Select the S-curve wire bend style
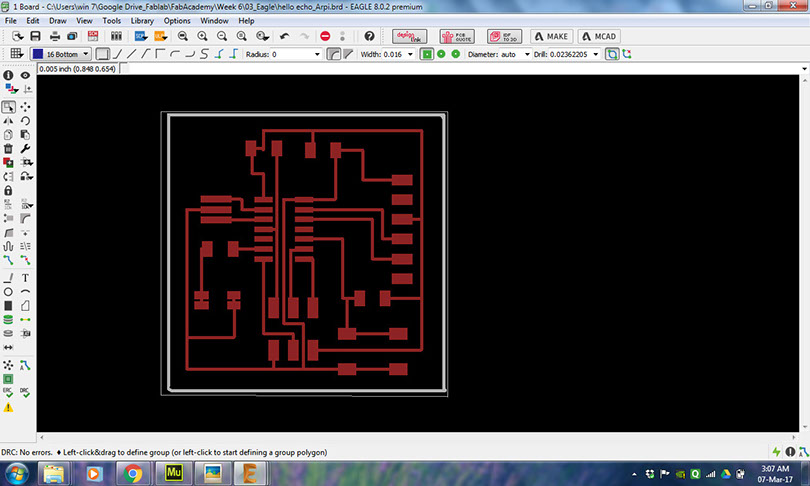Screen dimensions: 810x486 click(204, 54)
